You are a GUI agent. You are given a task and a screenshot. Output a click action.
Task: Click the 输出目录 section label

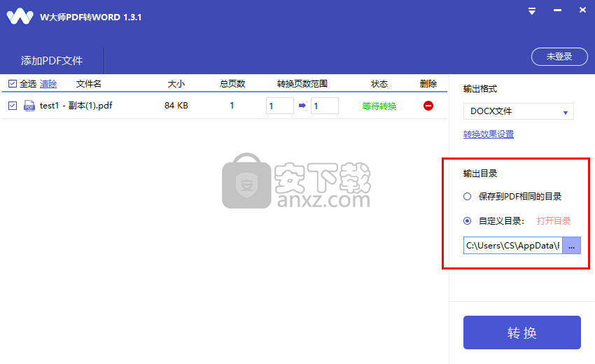480,174
